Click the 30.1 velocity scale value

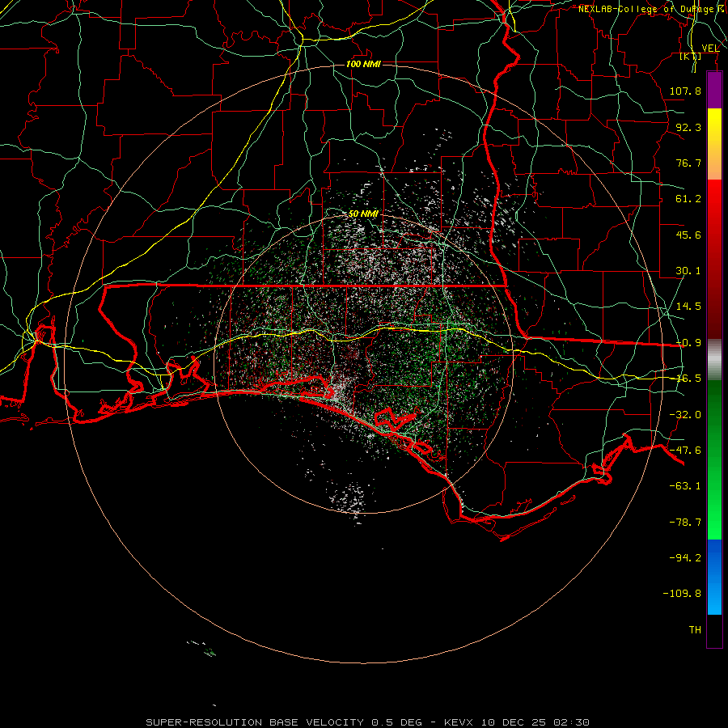[688, 271]
